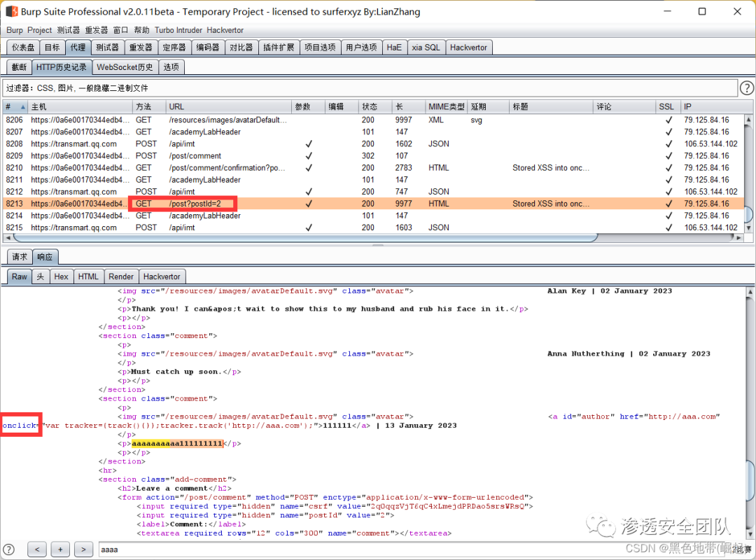Open 帮助 menu
The image size is (756, 560).
pyautogui.click(x=141, y=30)
